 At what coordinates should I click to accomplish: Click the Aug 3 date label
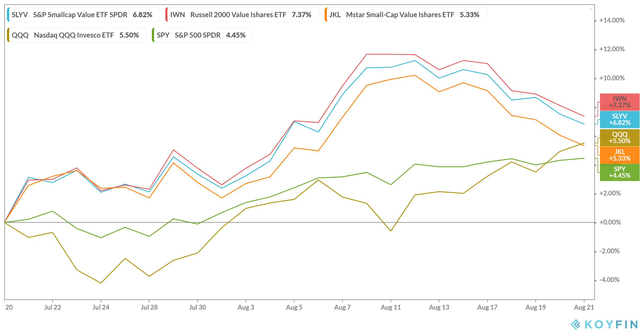246,307
